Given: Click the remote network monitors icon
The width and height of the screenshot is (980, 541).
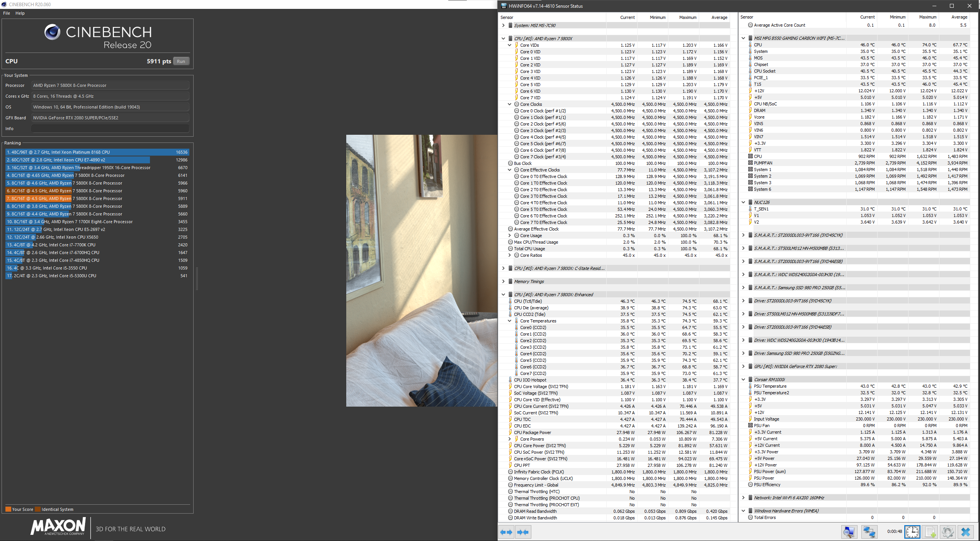Looking at the screenshot, I should point(869,532).
